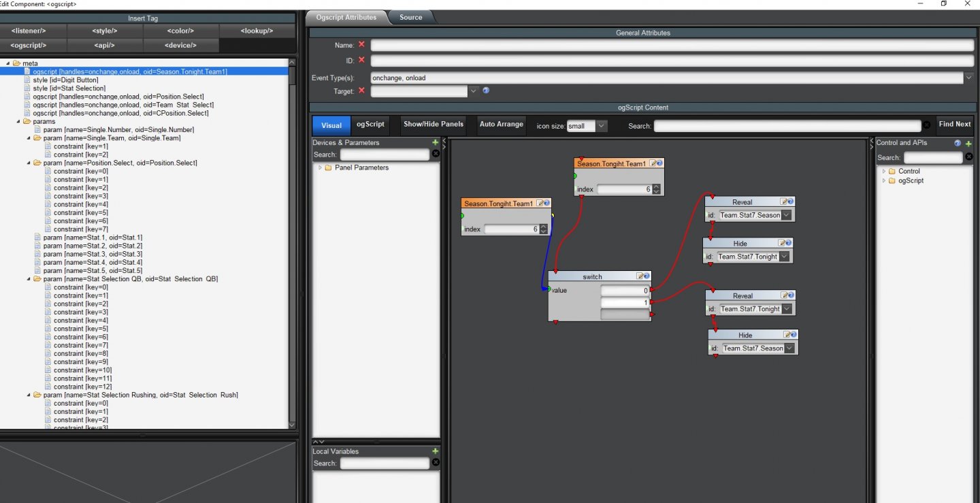This screenshot has width=980, height=503.
Task: Open help on the Reveal Team.Stat7.Season block
Action: pos(790,201)
